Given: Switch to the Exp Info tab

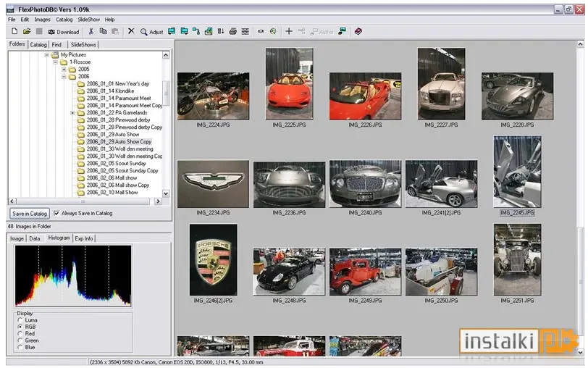Looking at the screenshot, I should [x=84, y=238].
